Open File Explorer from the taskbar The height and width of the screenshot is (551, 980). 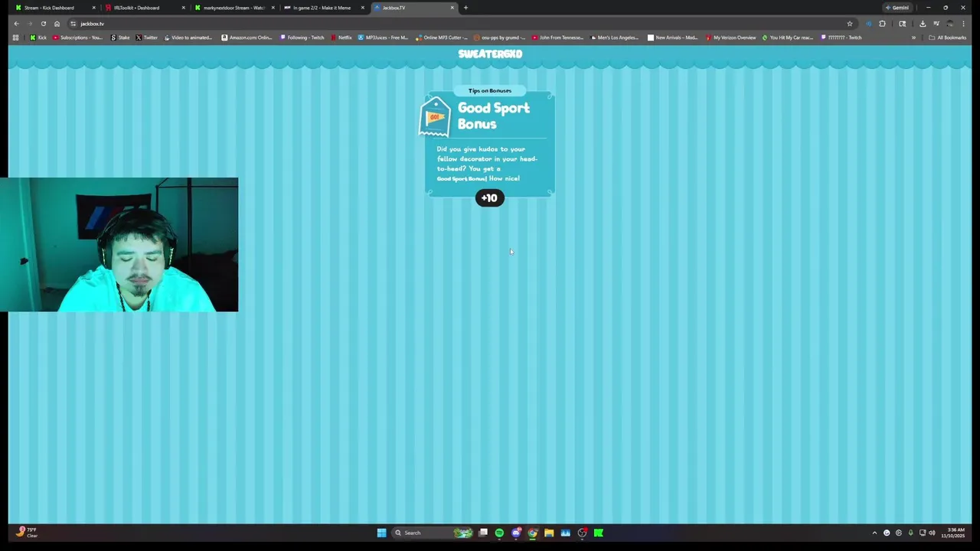coord(549,533)
